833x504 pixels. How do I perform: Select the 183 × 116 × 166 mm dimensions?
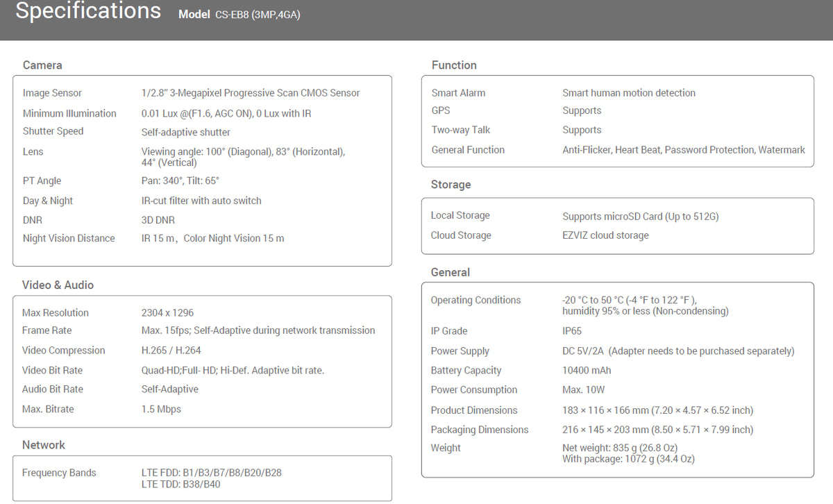657,410
